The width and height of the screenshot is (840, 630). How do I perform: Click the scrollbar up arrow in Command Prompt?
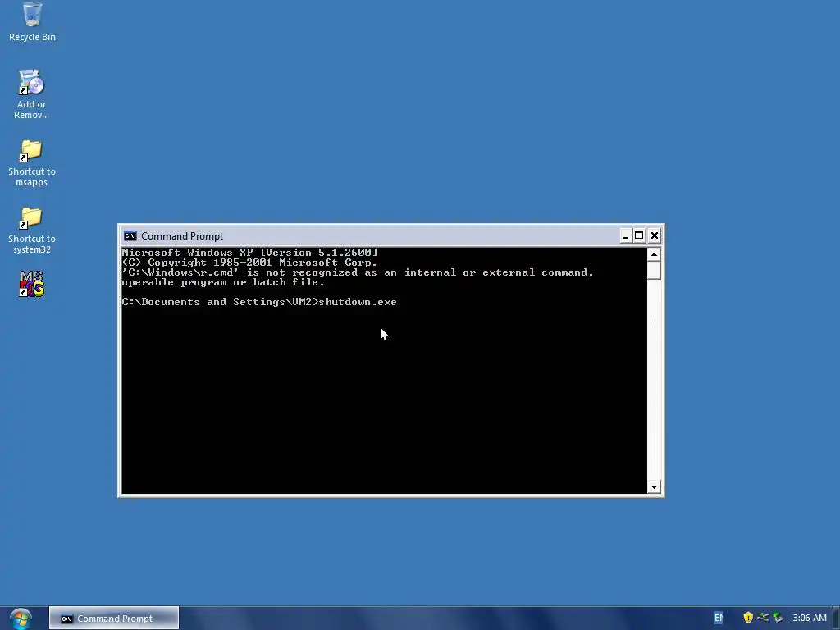654,254
